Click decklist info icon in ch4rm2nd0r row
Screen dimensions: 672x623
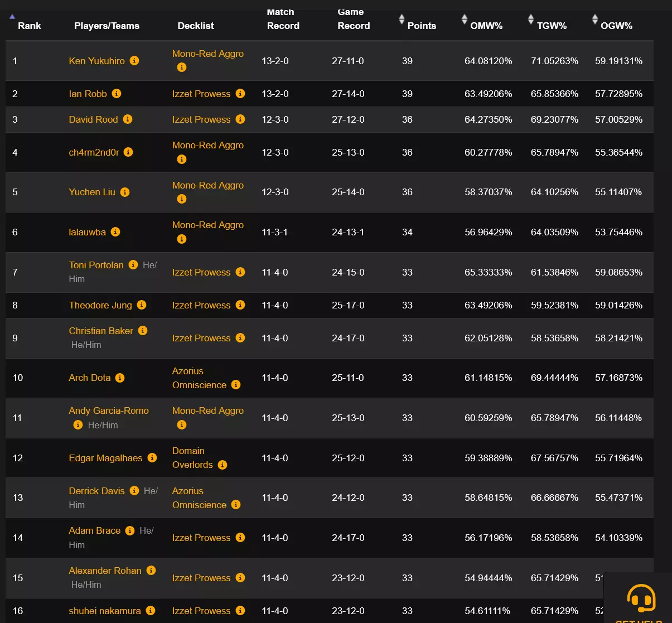[x=182, y=160]
